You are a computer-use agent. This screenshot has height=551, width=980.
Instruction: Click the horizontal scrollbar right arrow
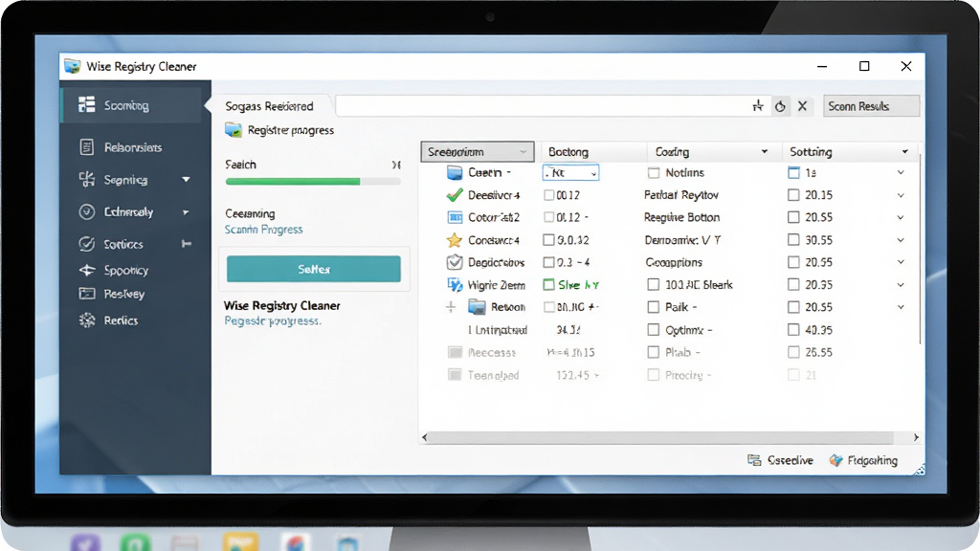click(916, 437)
